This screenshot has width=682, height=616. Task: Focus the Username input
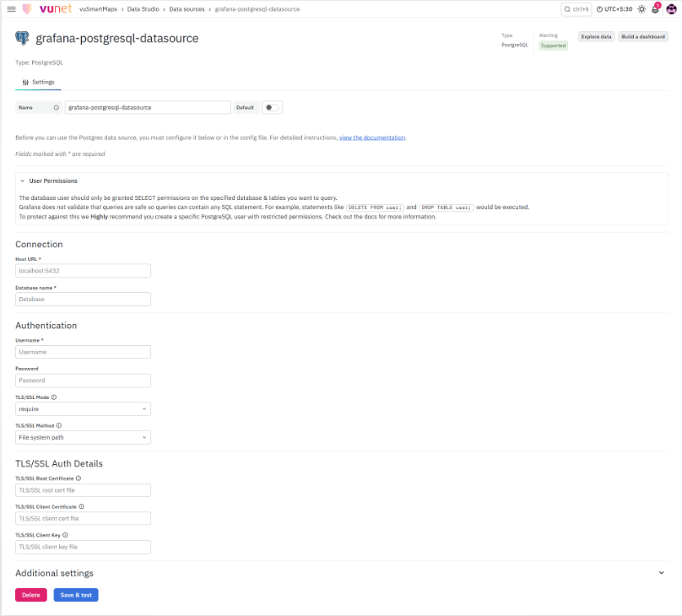pyautogui.click(x=83, y=352)
